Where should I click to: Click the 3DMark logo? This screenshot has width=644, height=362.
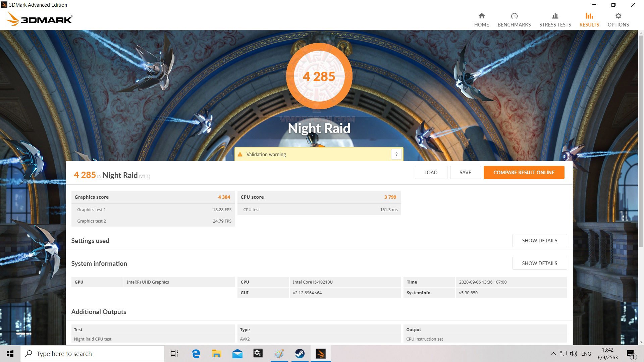(40, 19)
